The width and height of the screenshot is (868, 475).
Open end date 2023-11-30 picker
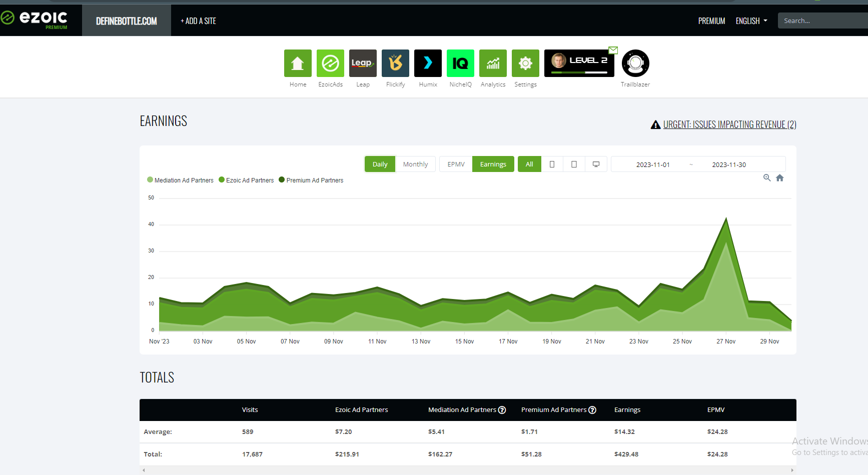point(729,164)
